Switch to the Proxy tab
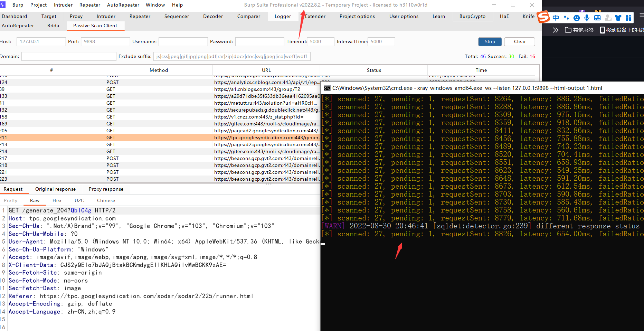This screenshot has width=644, height=331. [x=76, y=16]
